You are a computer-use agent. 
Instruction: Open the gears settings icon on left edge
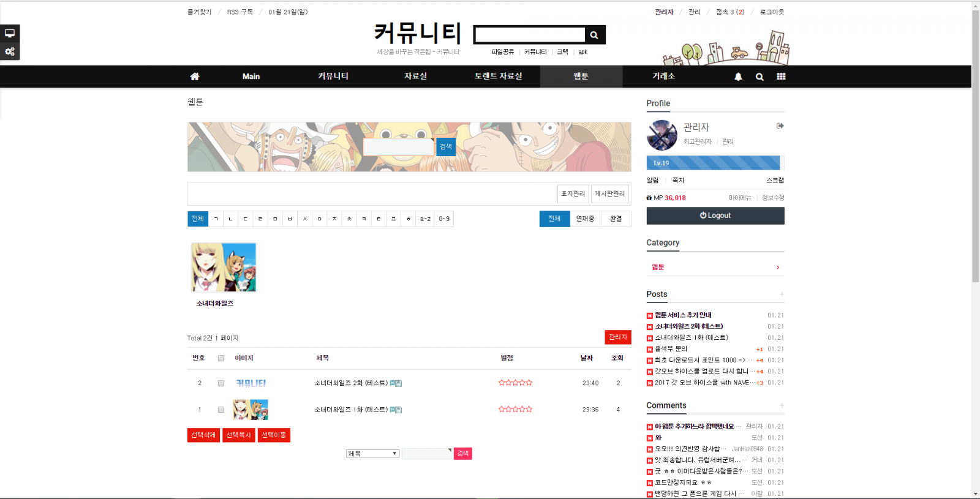10,51
